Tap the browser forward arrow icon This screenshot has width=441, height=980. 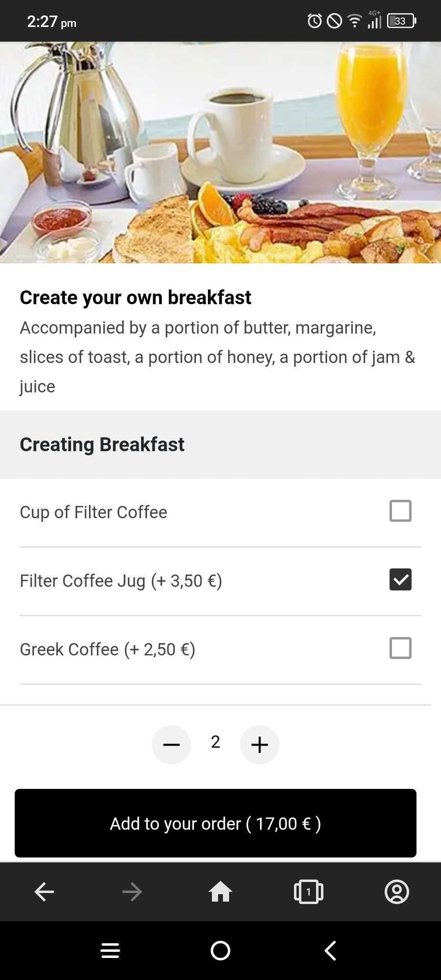tap(132, 892)
